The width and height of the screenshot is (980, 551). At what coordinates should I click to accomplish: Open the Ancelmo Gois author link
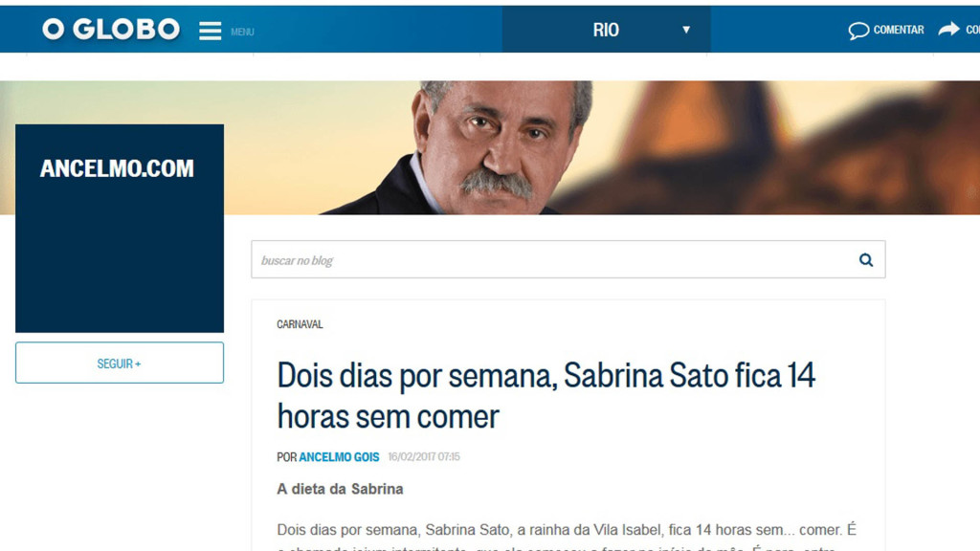(x=339, y=457)
